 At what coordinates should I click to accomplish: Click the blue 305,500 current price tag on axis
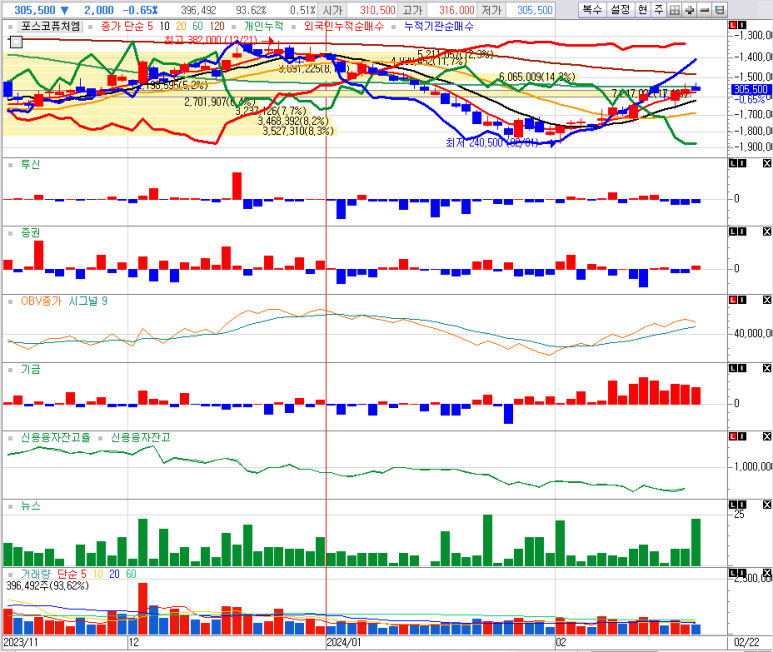[x=751, y=89]
